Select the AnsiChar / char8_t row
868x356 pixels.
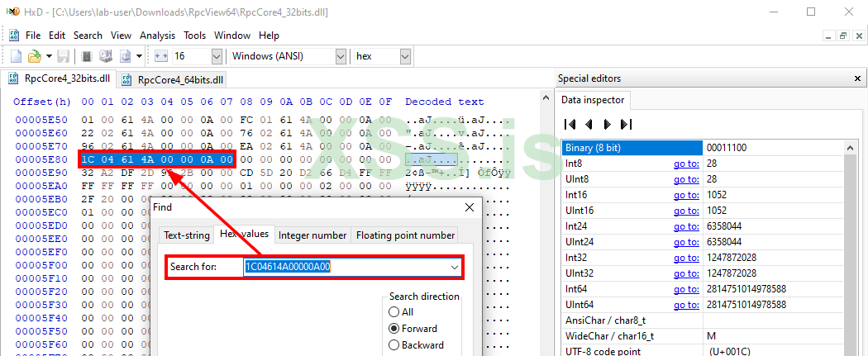pos(703,320)
